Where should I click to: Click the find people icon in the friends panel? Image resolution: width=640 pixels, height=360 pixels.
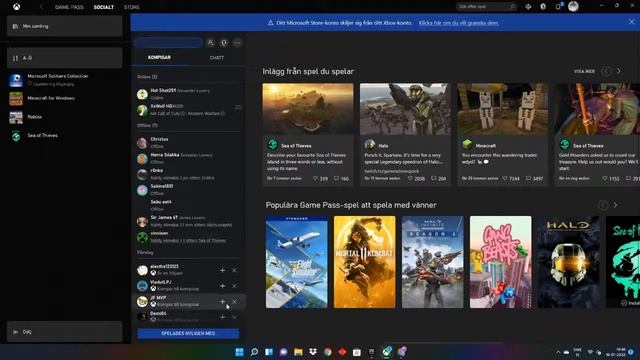211,42
